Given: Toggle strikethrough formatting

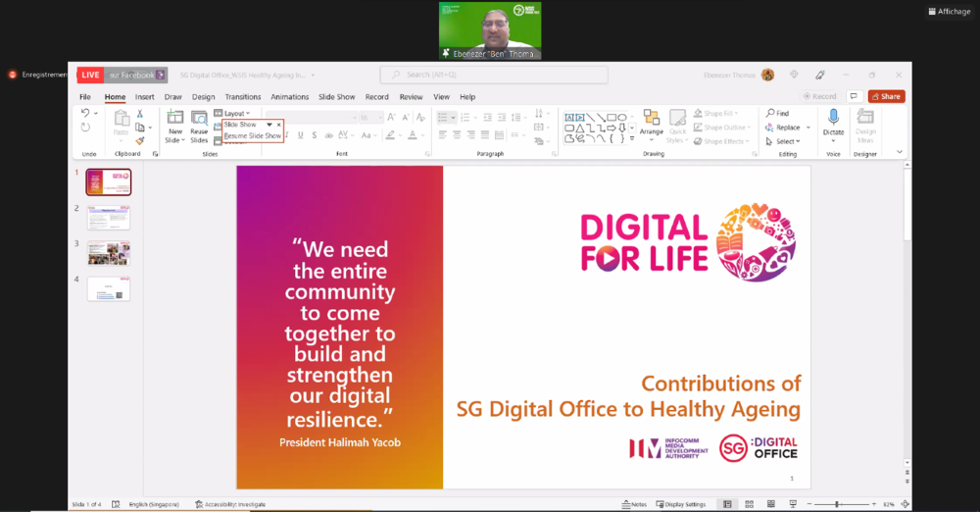Looking at the screenshot, I should point(328,135).
